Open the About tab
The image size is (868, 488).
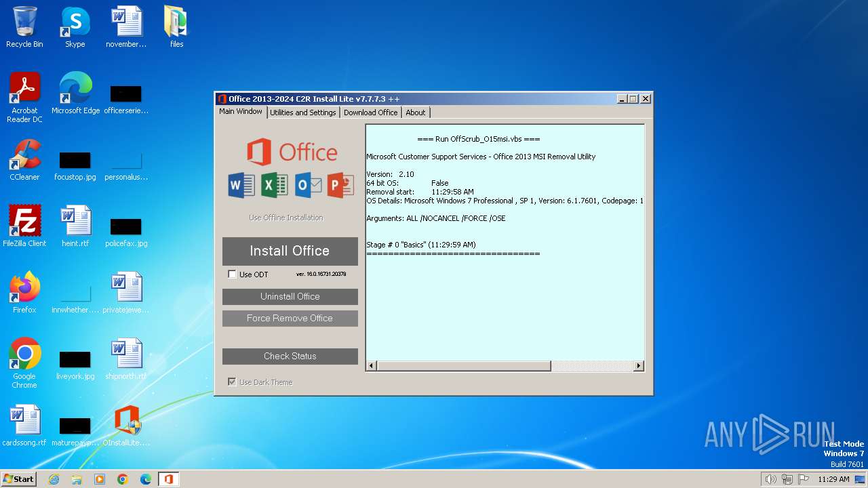click(416, 113)
